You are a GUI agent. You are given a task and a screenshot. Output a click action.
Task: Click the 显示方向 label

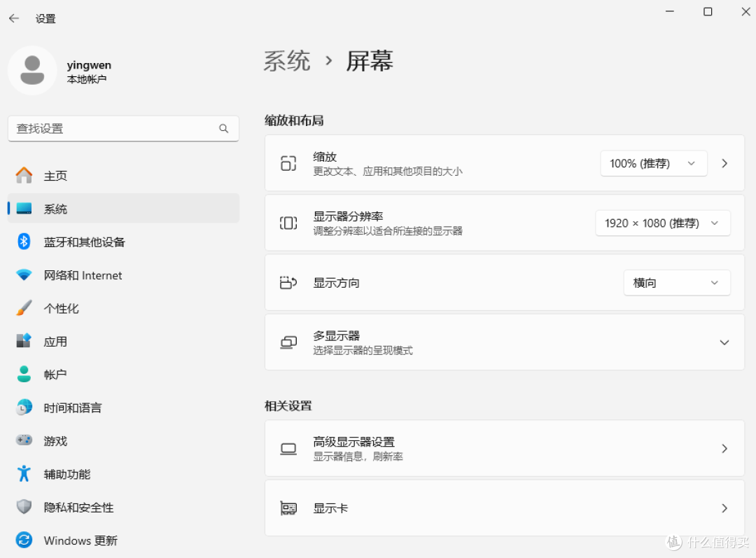pos(336,283)
